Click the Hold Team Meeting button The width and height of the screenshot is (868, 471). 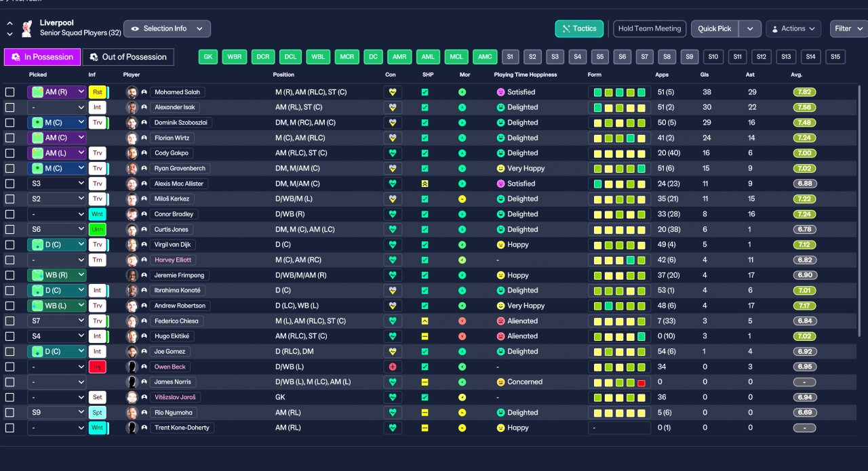(650, 28)
